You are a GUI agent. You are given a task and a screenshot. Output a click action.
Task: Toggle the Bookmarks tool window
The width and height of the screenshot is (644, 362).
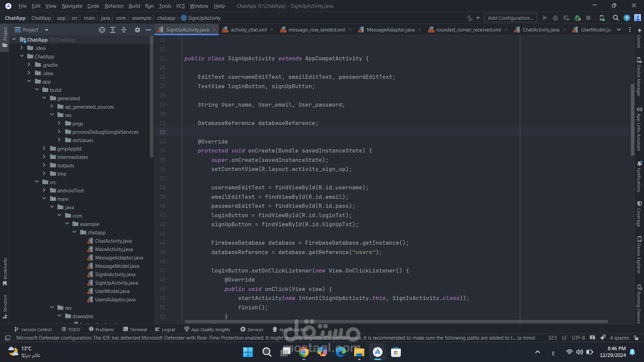pos(5,271)
